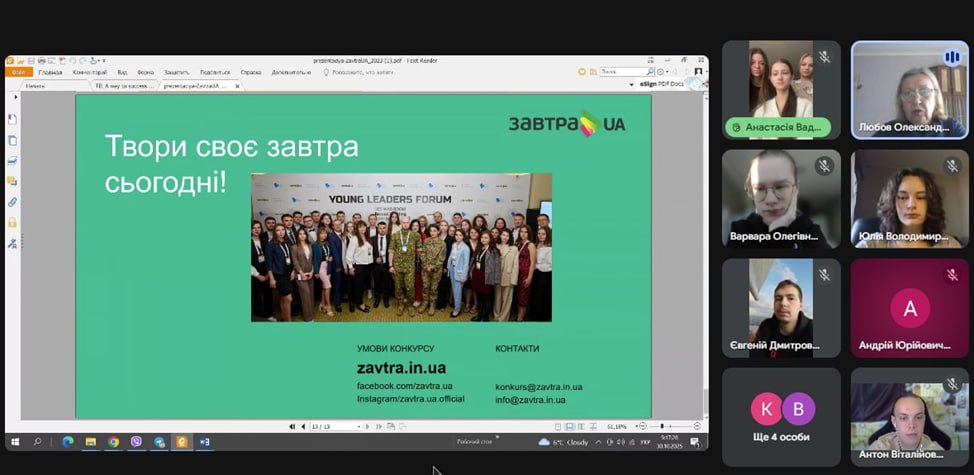The width and height of the screenshot is (974, 475).
Task: Open the 'Ще 4 особи' participants tile
Action: [x=781, y=417]
